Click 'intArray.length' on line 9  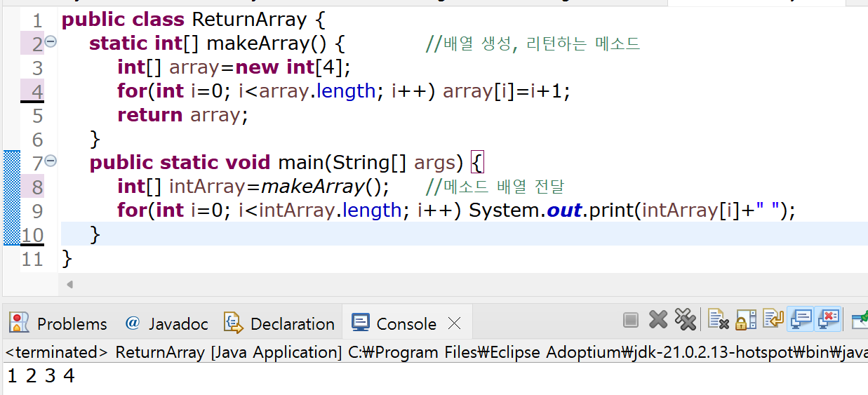(x=330, y=210)
